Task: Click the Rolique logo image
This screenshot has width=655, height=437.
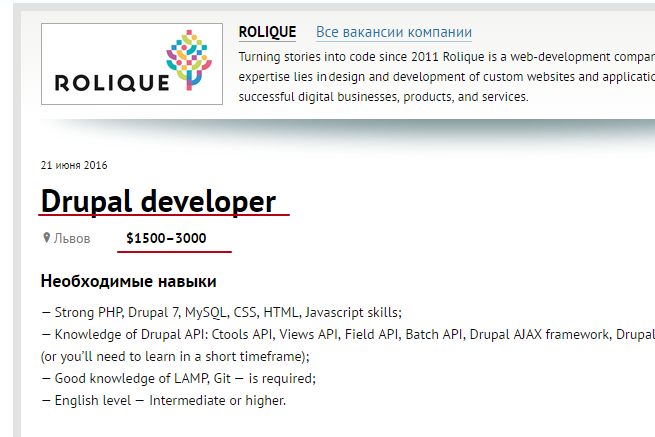Action: [132, 64]
